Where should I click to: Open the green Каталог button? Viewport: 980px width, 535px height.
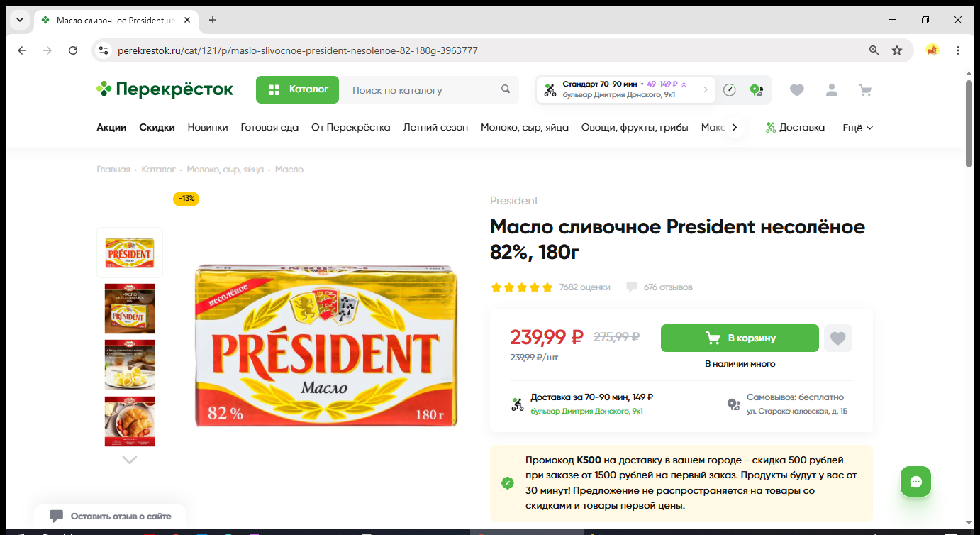[x=298, y=90]
